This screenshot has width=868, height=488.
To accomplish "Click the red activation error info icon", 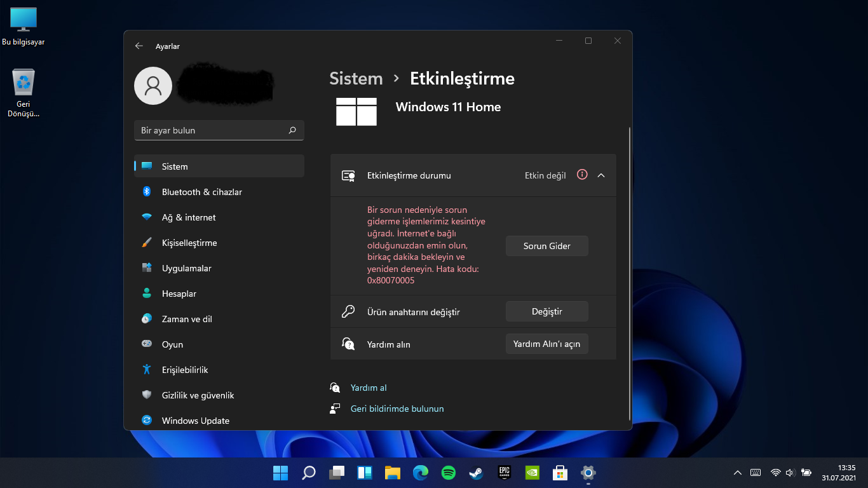I will click(582, 175).
